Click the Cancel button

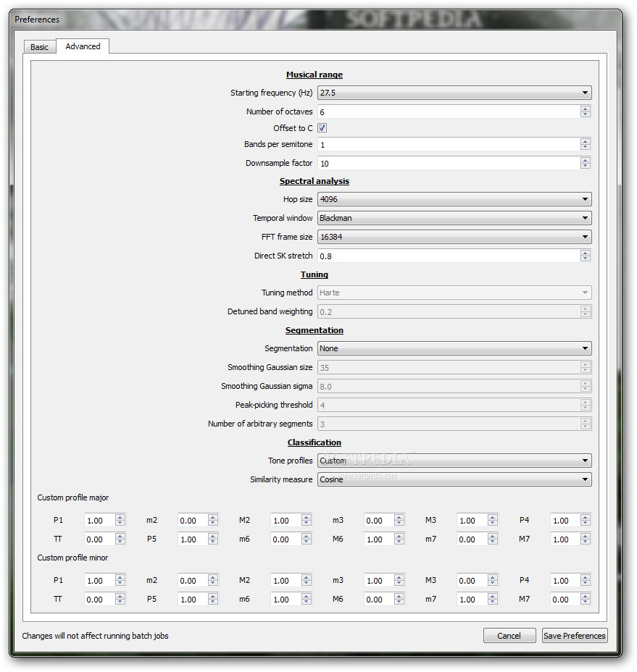509,636
